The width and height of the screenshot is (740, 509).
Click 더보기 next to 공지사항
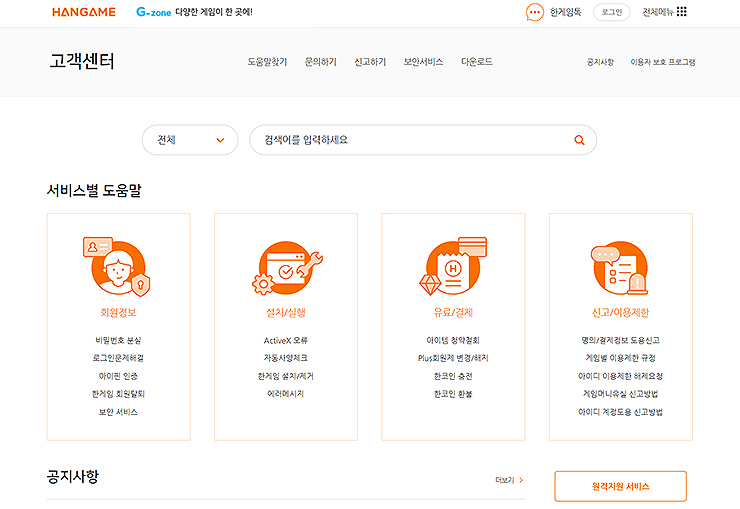[509, 480]
